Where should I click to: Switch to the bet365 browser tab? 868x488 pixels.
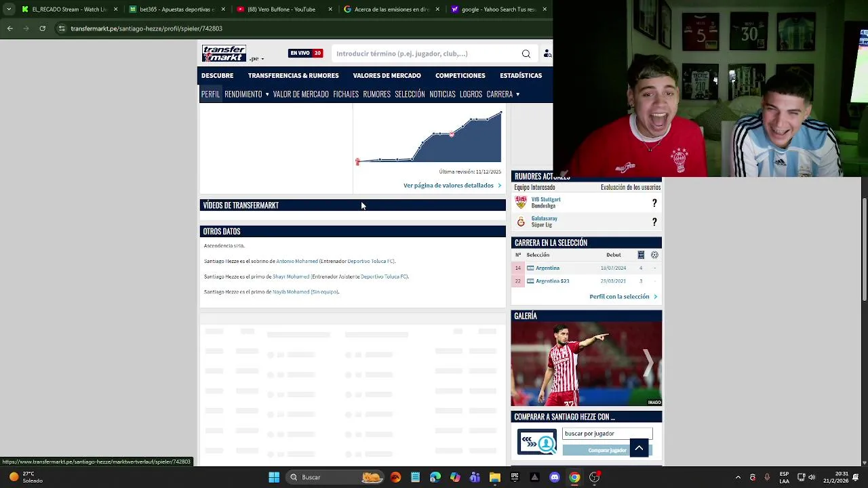pos(176,9)
